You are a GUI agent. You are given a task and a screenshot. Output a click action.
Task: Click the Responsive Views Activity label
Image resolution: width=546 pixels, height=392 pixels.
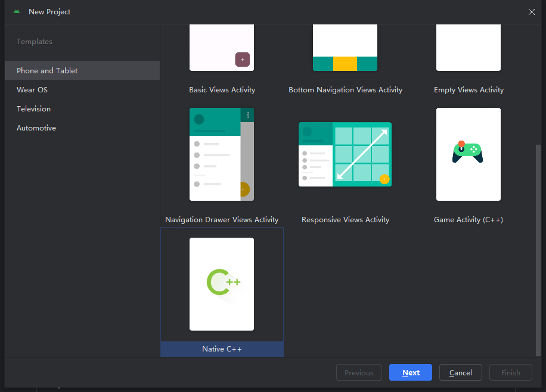346,220
